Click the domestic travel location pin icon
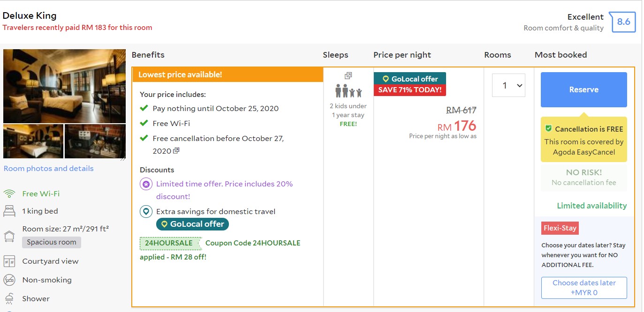Screen dimensions: 644x312 [x=146, y=212]
